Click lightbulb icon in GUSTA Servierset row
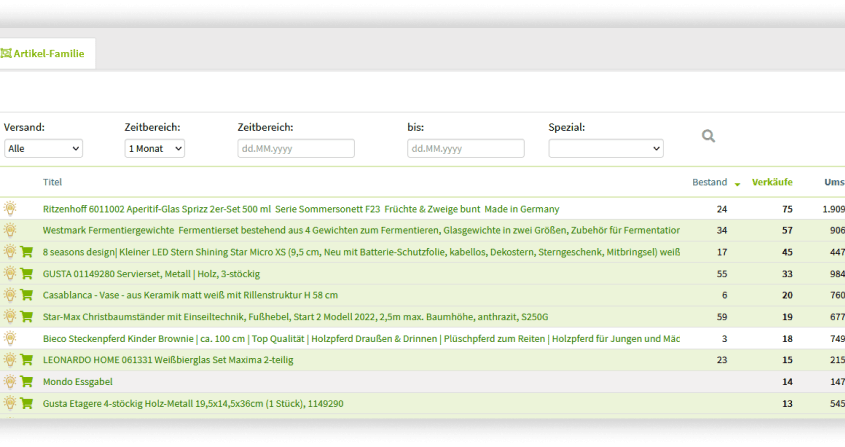The height and width of the screenshot is (447, 845). pyautogui.click(x=10, y=273)
